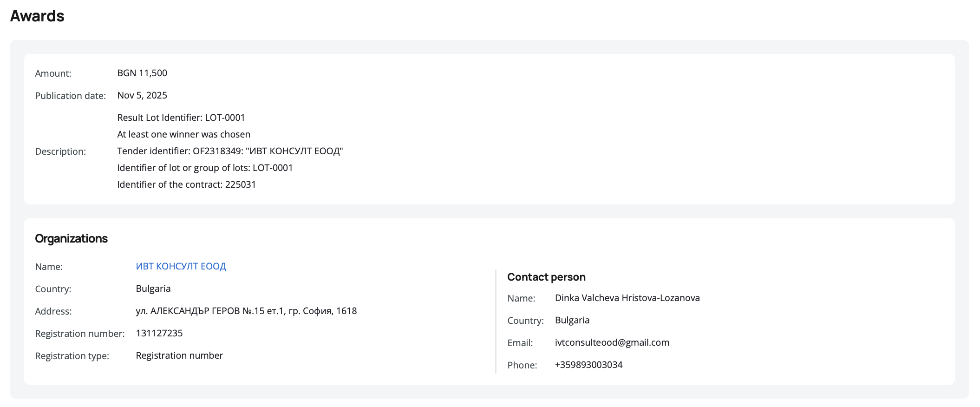Click the organization address in София
Screen dimensions: 980x407
(246, 311)
